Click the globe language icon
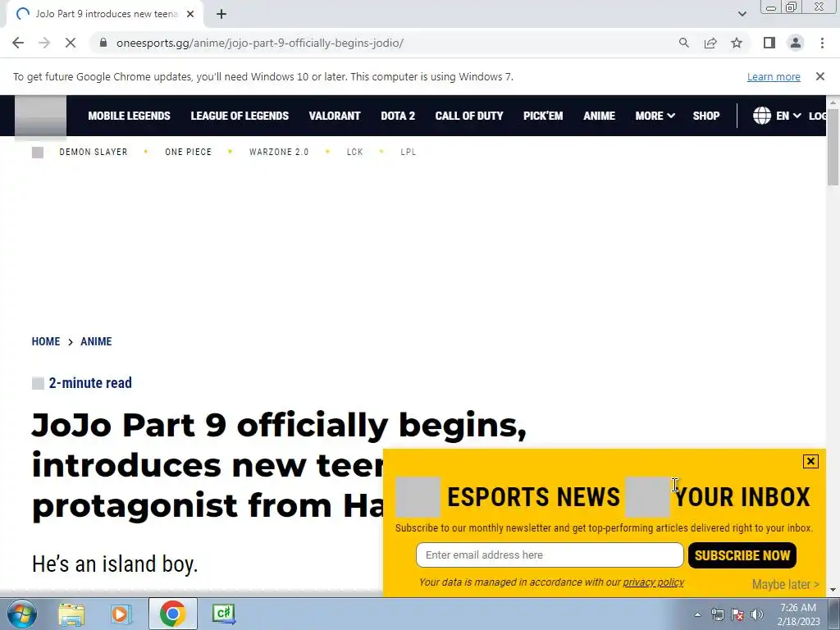 [762, 115]
